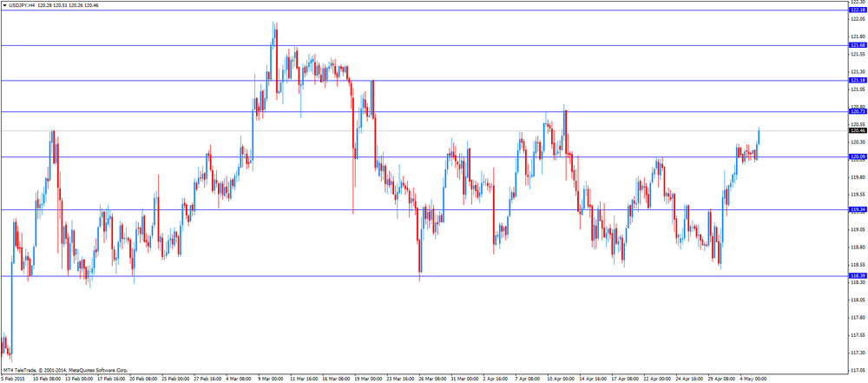Click the 121.55 price scale value

click(x=858, y=55)
